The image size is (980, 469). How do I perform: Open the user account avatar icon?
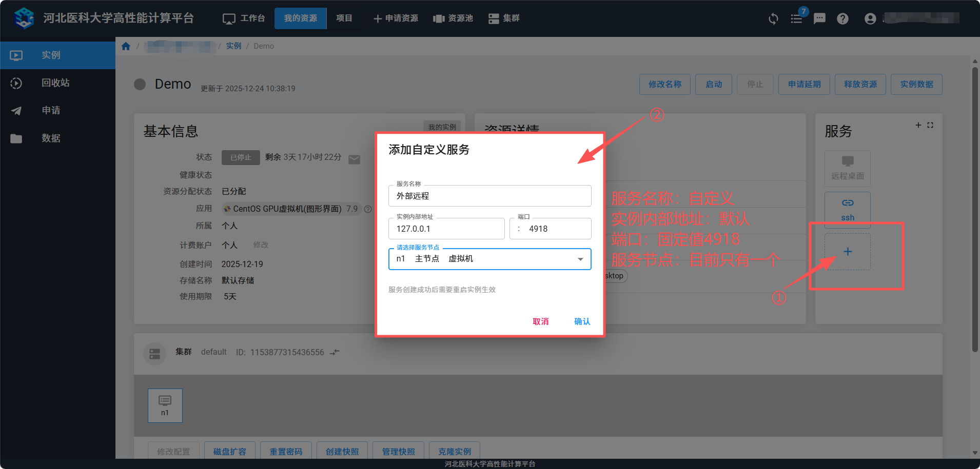(870, 19)
